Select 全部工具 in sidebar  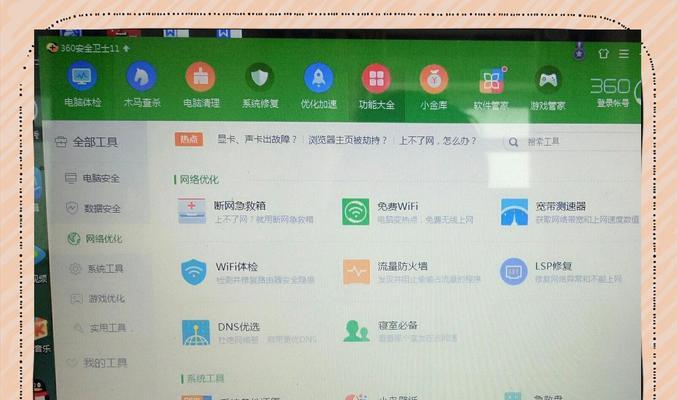[86, 142]
